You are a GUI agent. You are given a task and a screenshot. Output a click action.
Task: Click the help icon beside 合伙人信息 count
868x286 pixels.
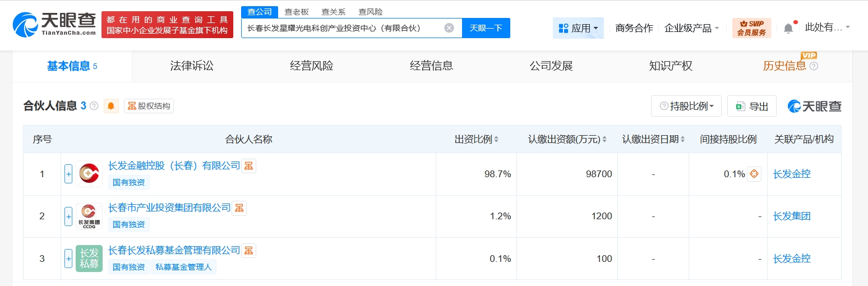click(x=94, y=106)
